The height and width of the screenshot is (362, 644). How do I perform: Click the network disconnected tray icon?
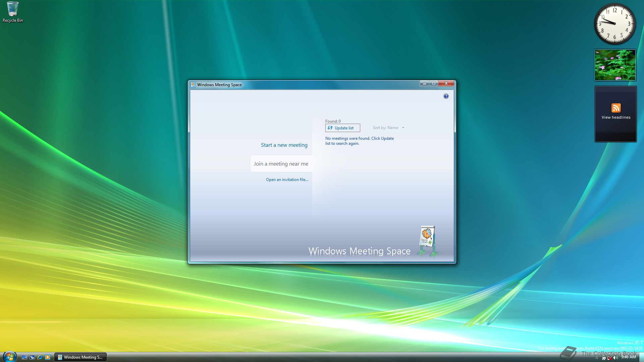[609, 358]
